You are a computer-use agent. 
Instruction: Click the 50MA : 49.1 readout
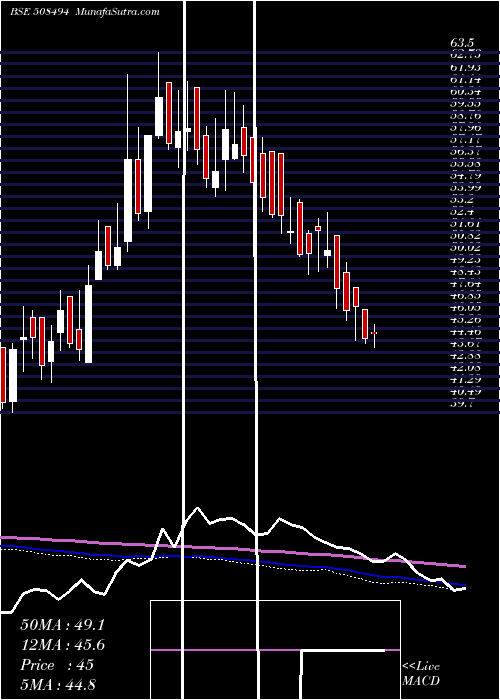point(62,625)
